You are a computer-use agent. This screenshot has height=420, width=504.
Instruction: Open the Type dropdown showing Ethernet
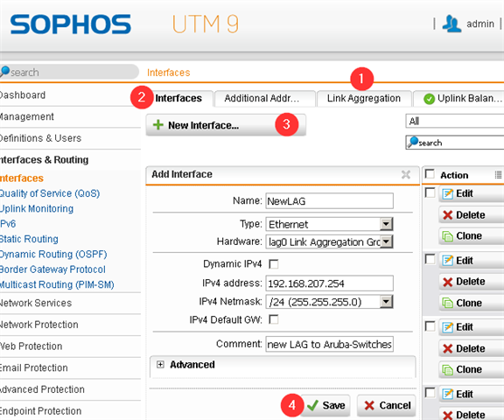(x=329, y=224)
